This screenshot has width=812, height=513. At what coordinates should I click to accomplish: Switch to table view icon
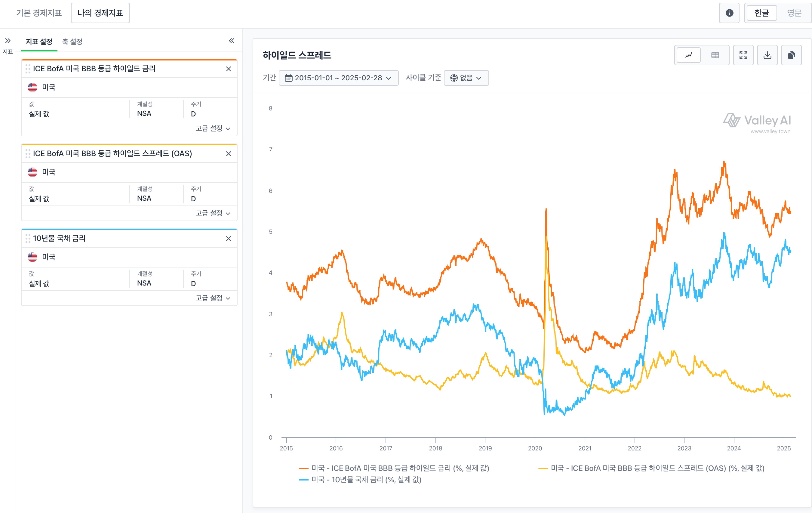click(715, 55)
